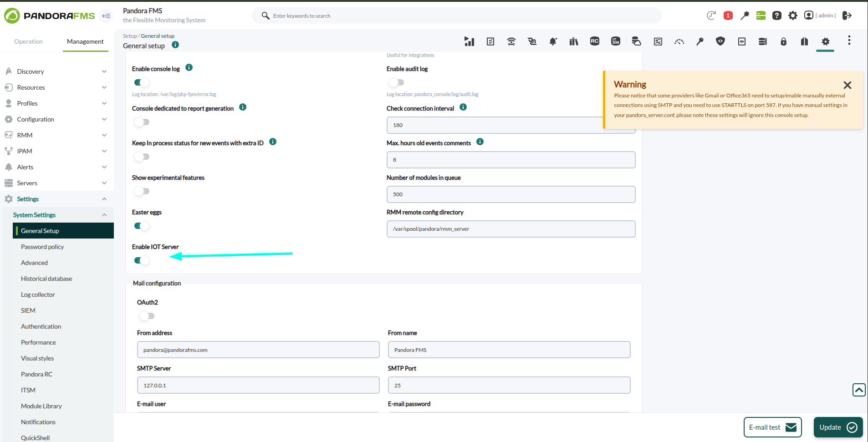Collapse the System Settings submenu
Viewport: 868px width, 442px height.
tap(104, 215)
